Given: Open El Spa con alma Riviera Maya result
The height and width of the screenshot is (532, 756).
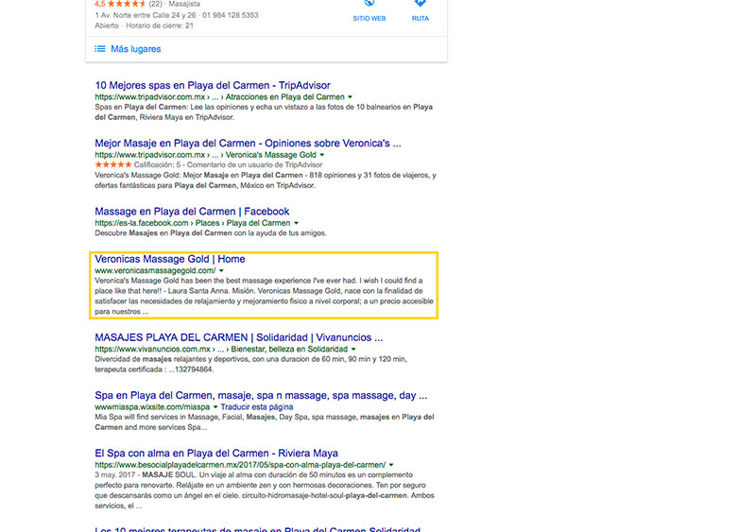Looking at the screenshot, I should click(216, 454).
